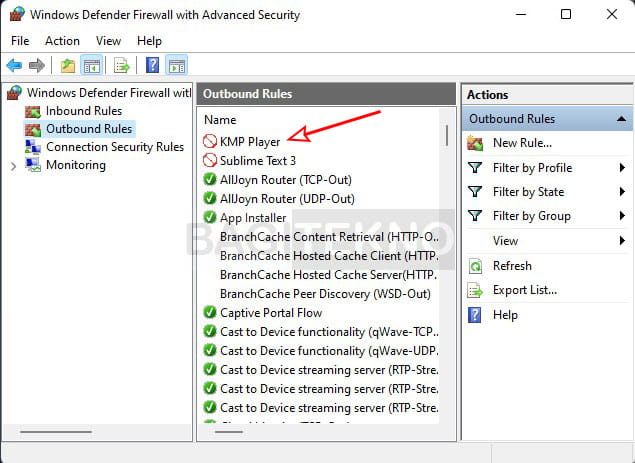Toggle the Show/Hide Console Tree icon
The image size is (635, 463).
[92, 65]
